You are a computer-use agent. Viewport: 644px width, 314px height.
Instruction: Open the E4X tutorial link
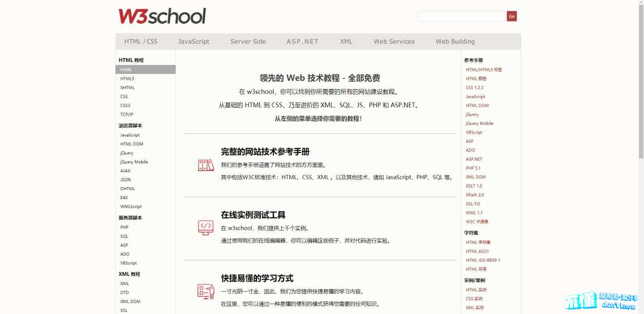point(124,198)
